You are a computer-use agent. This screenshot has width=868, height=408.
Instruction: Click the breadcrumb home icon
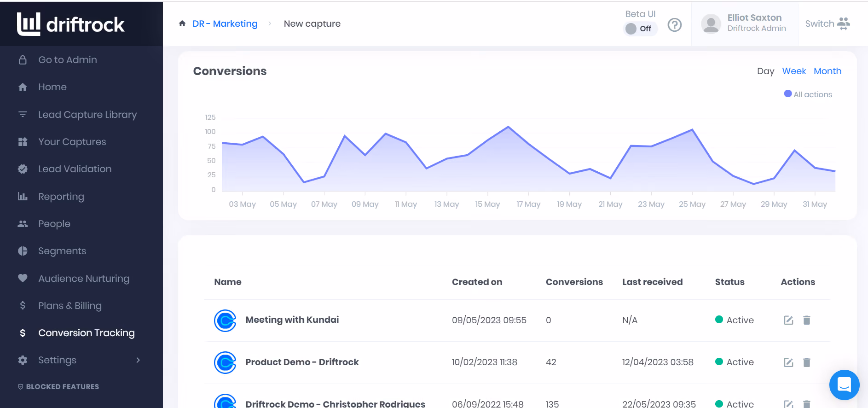click(x=182, y=23)
